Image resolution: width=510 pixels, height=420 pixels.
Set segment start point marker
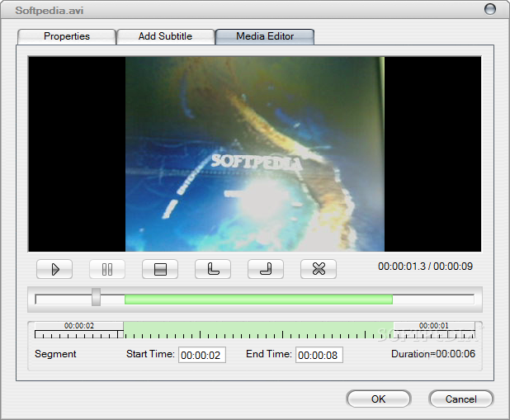(213, 269)
